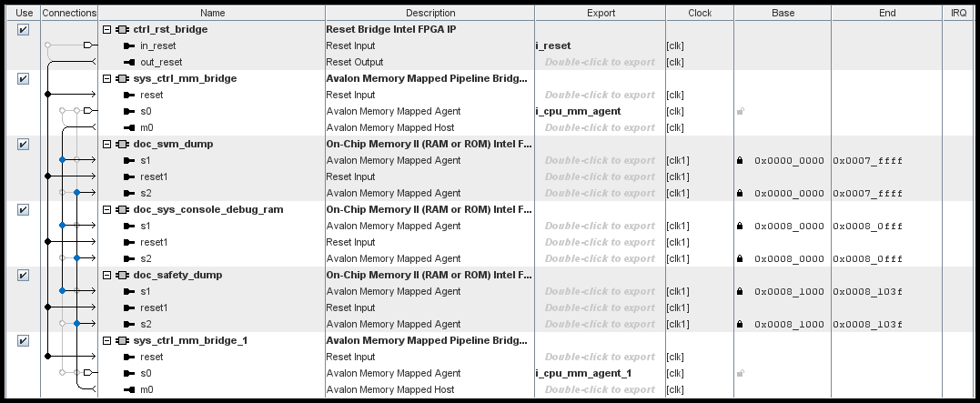Click the sys_ctrl_mm_bridge_1 component chip icon
Viewport: 980px width, 403px height.
[x=123, y=340]
